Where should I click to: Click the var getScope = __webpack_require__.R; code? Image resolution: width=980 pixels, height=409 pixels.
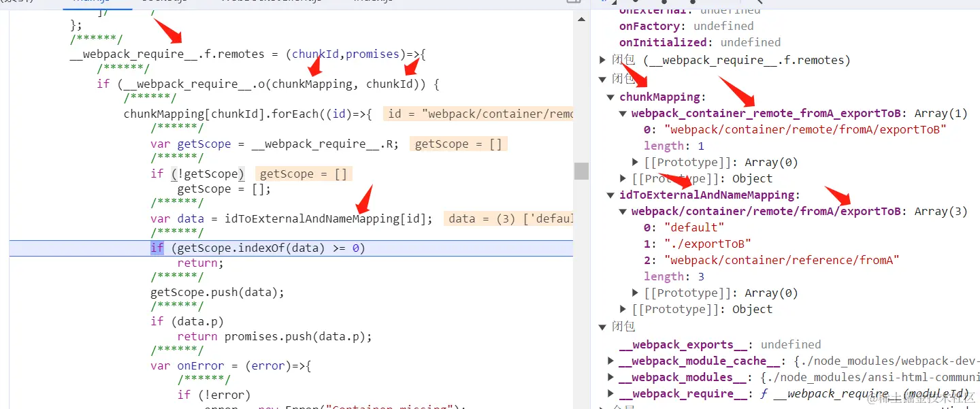point(274,144)
